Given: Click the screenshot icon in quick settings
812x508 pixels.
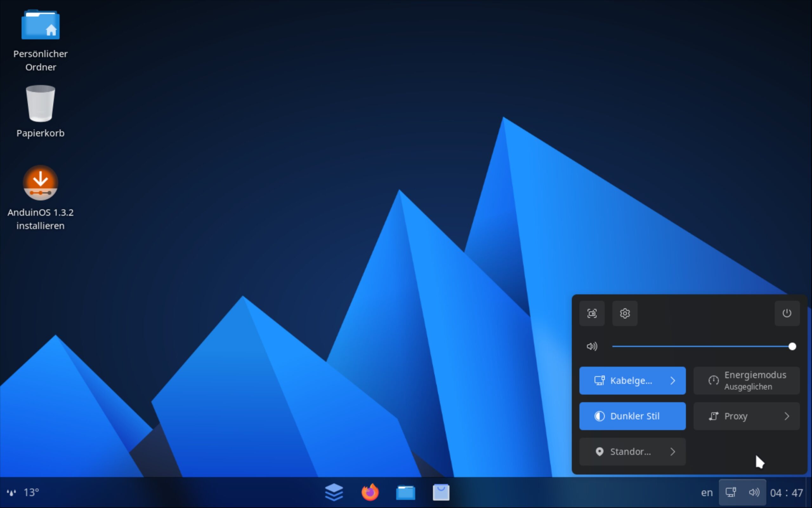Looking at the screenshot, I should (x=592, y=313).
